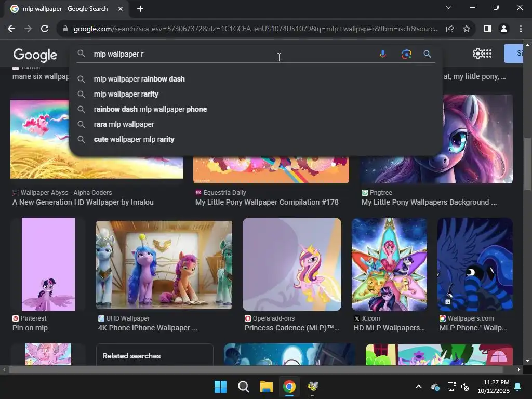Click the blue Sign in button
Viewport: 532px width, 399px height.
[514, 54]
